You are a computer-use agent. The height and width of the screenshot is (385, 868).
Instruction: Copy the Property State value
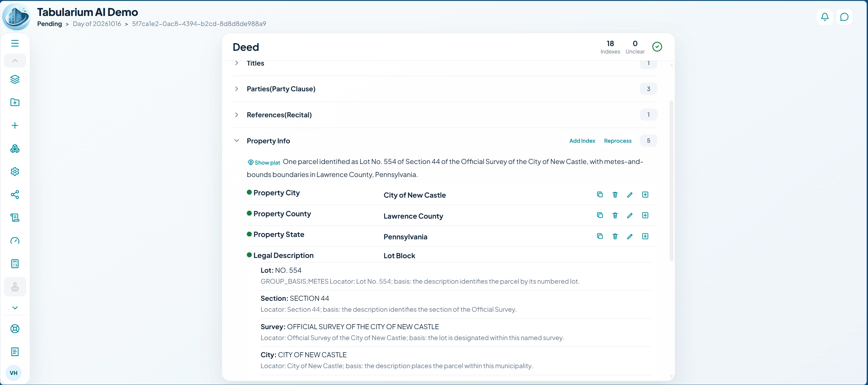tap(600, 236)
